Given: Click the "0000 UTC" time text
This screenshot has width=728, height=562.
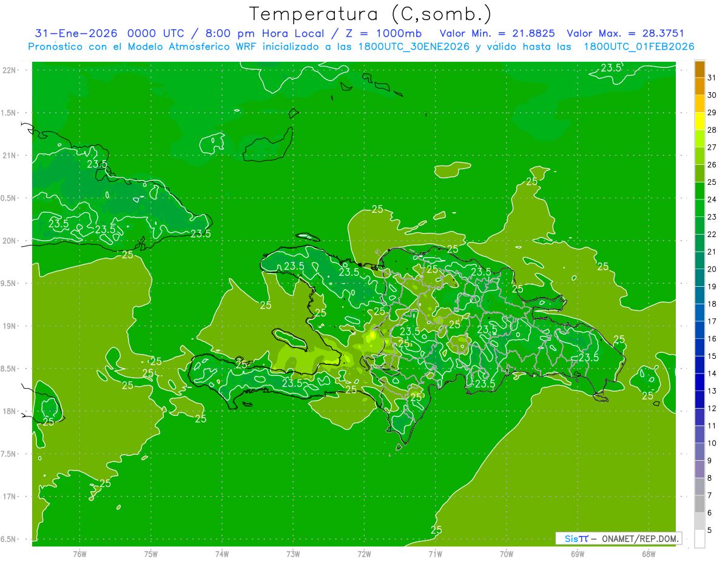Looking at the screenshot, I should [157, 33].
